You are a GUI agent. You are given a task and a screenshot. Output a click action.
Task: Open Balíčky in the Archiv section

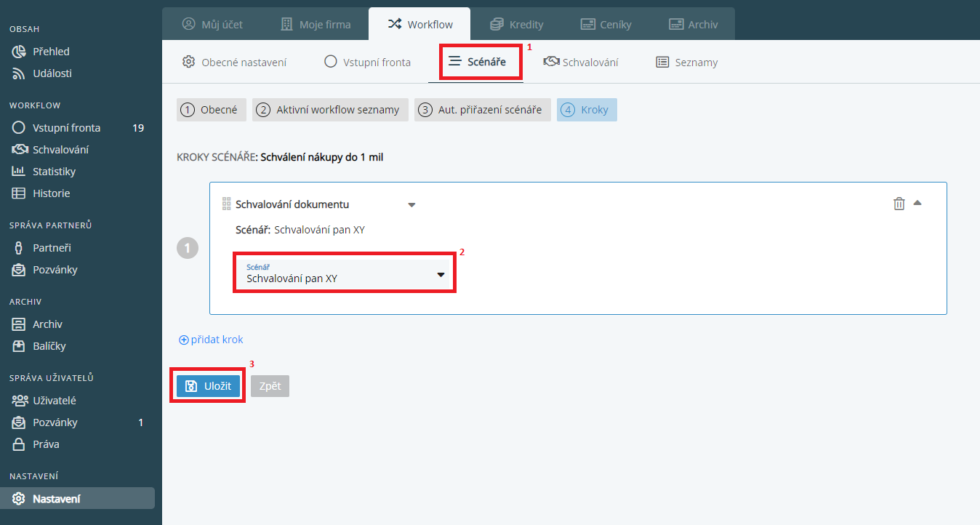(x=49, y=346)
